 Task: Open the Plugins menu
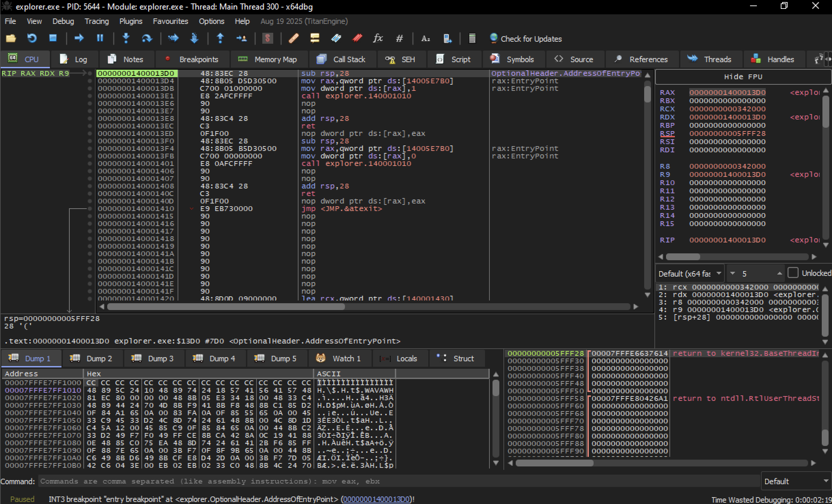pyautogui.click(x=131, y=21)
